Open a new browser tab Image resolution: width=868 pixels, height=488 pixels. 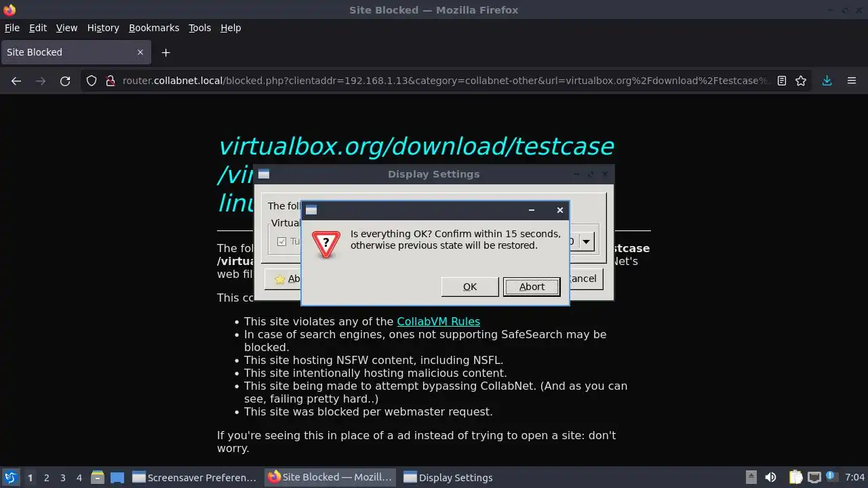coord(165,52)
